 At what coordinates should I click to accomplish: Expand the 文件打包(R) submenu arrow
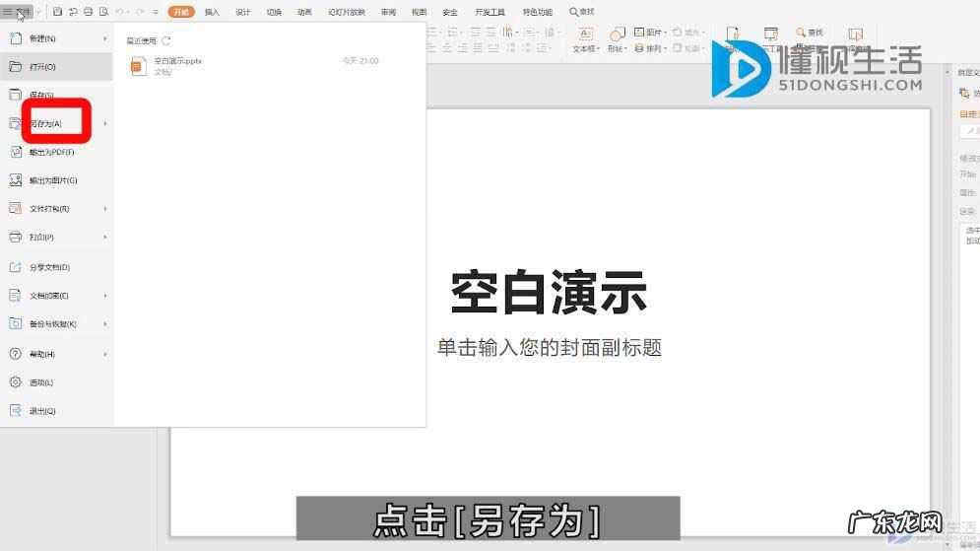coord(105,209)
